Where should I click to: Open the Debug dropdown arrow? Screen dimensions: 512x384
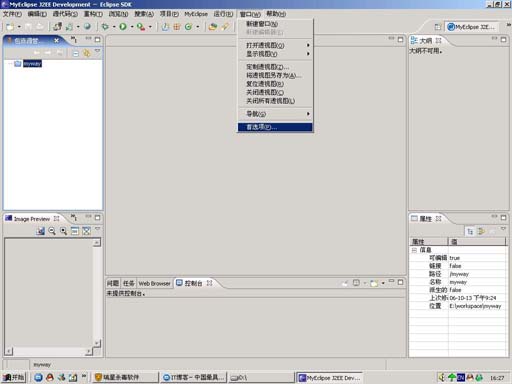pyautogui.click(x=114, y=27)
